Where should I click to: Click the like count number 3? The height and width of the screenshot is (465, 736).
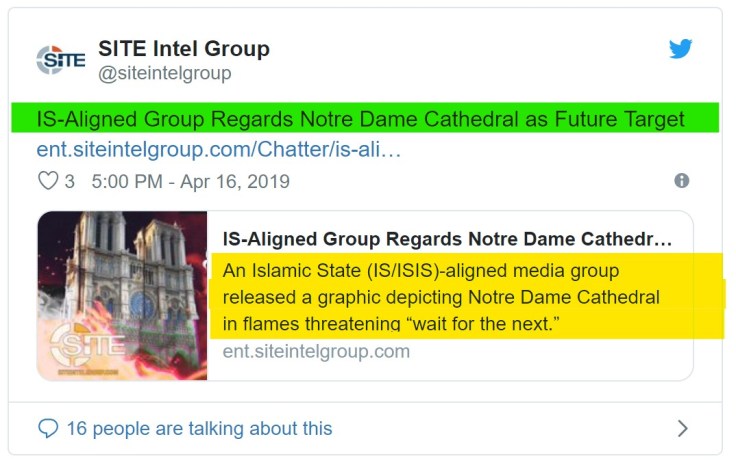[x=69, y=181]
